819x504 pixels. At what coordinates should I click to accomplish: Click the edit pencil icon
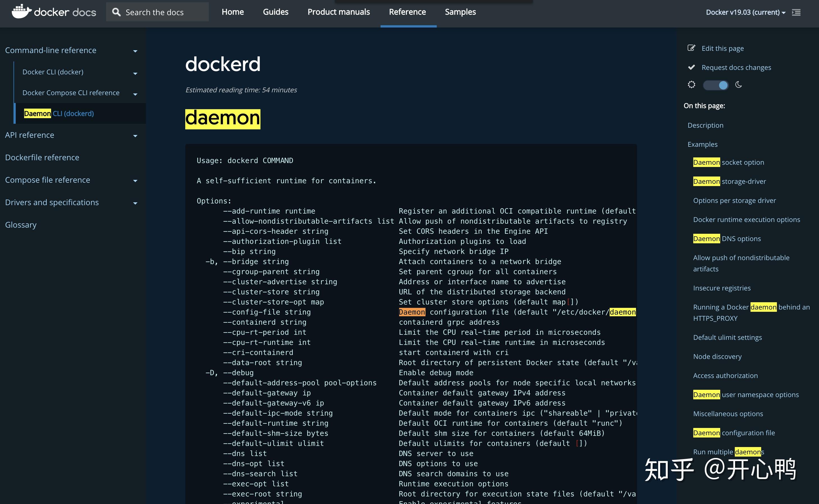click(x=691, y=48)
